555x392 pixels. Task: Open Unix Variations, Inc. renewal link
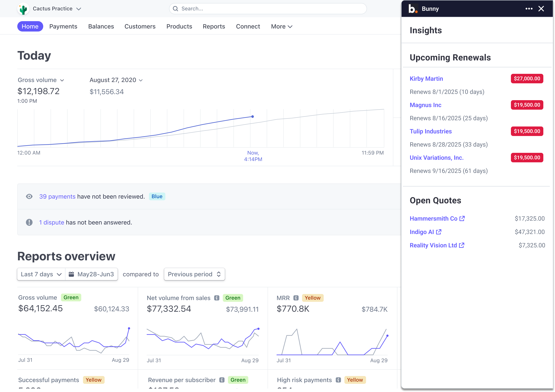tap(437, 158)
